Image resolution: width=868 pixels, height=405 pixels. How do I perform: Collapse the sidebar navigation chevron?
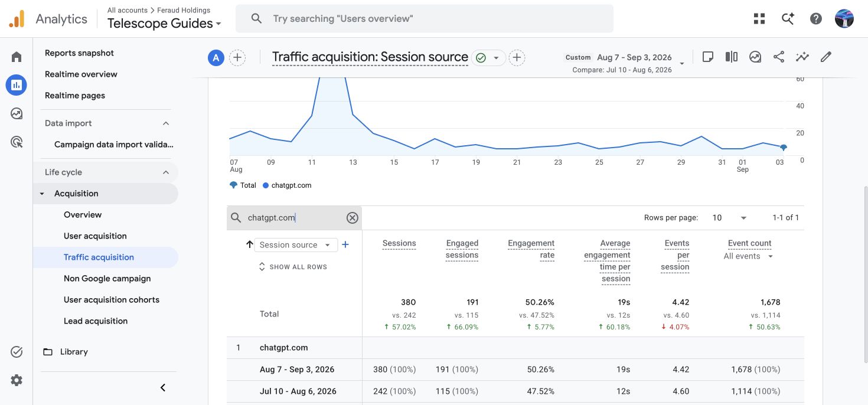[163, 388]
